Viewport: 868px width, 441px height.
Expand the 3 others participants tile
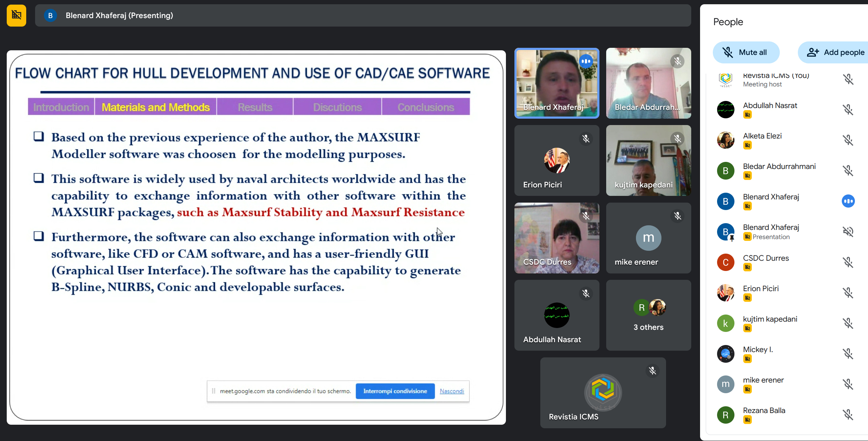click(648, 315)
